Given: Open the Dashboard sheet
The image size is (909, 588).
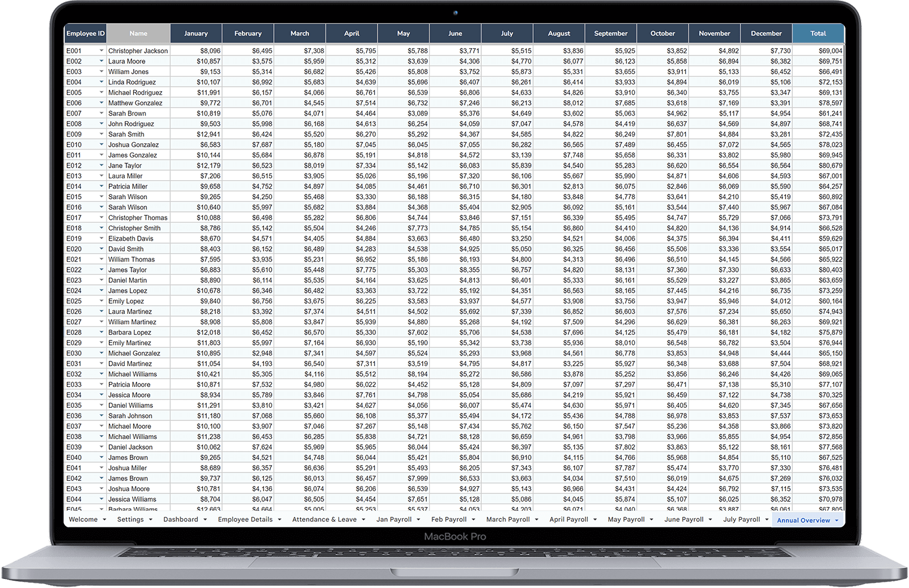Looking at the screenshot, I should (x=180, y=519).
